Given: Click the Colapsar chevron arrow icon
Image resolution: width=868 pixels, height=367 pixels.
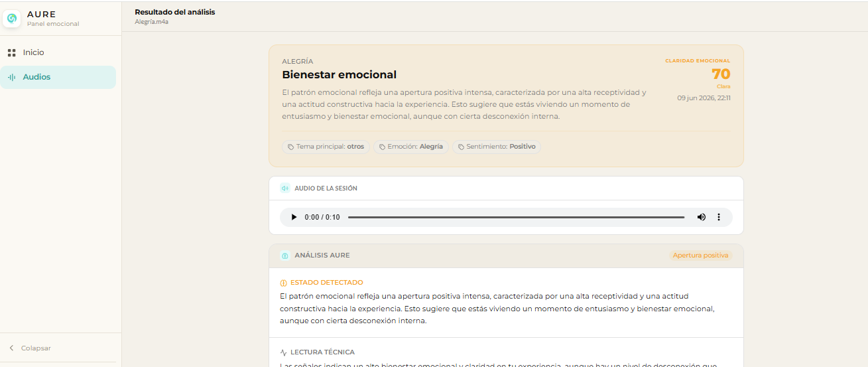Looking at the screenshot, I should [11, 348].
